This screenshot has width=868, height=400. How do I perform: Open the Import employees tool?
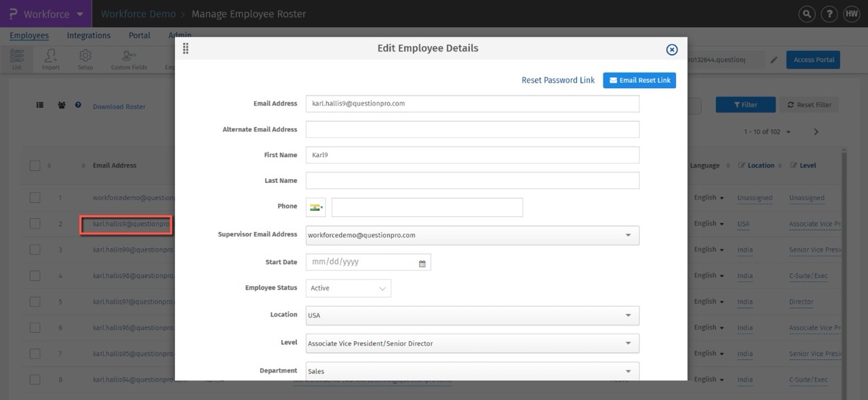pyautogui.click(x=51, y=59)
